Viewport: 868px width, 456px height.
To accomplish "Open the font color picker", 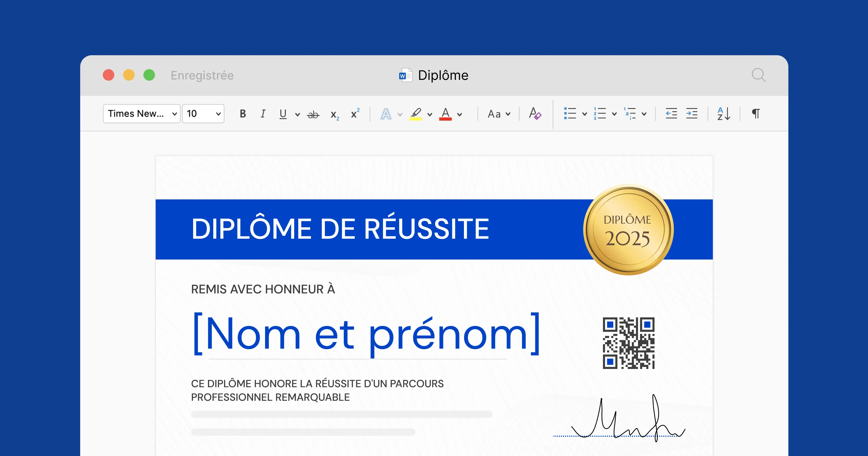I will 445,114.
